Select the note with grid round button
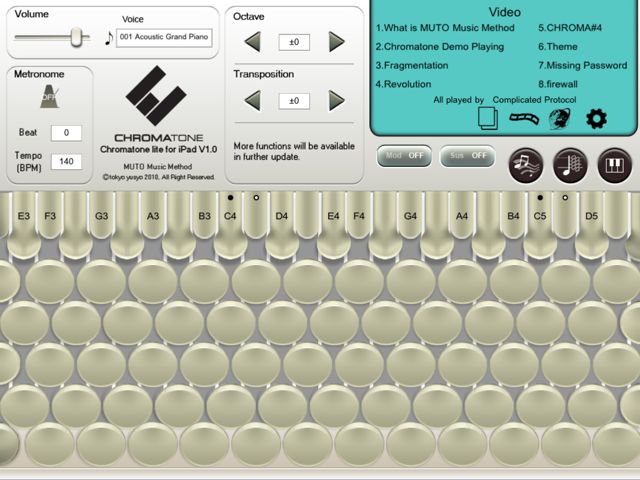640x480 pixels. (x=570, y=165)
